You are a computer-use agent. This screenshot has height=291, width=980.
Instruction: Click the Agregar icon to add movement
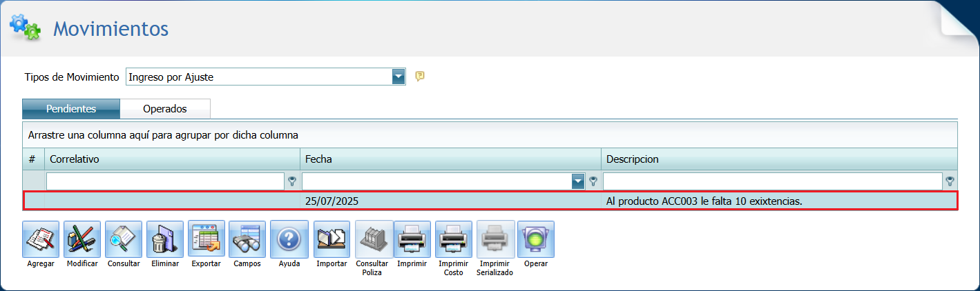(x=41, y=239)
